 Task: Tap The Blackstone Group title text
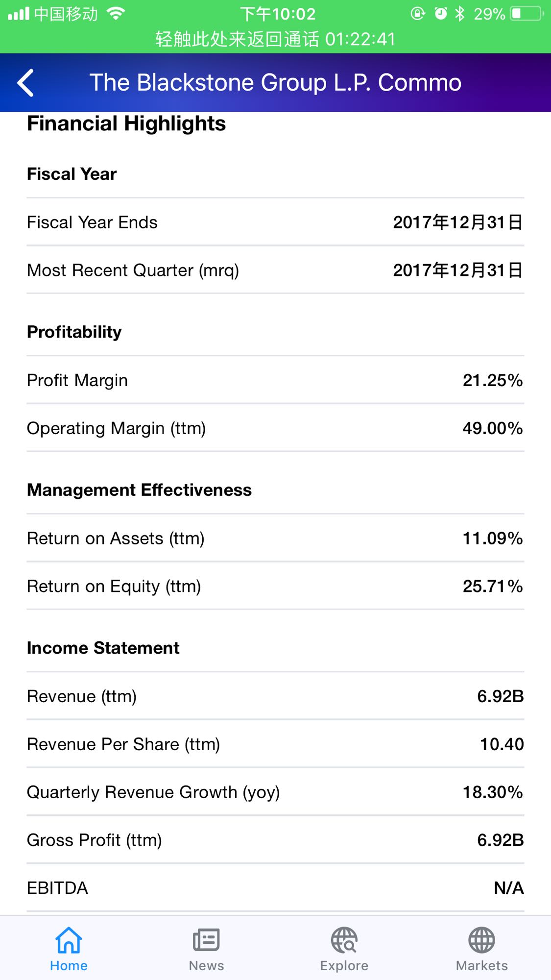pyautogui.click(x=275, y=83)
